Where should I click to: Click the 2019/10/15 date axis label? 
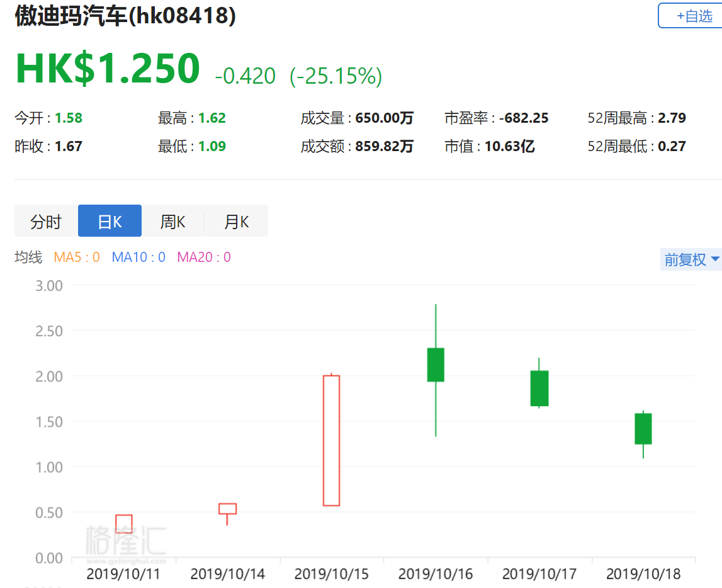332,574
